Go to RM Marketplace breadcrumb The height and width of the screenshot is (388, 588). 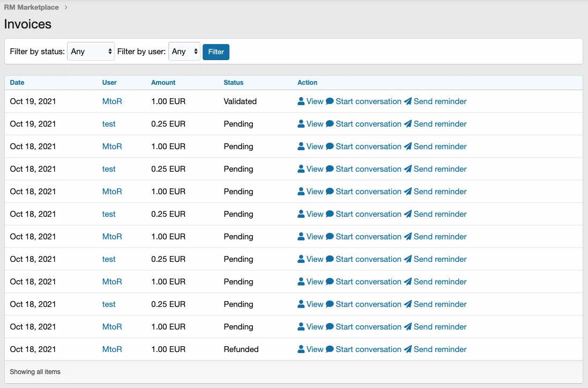[32, 8]
